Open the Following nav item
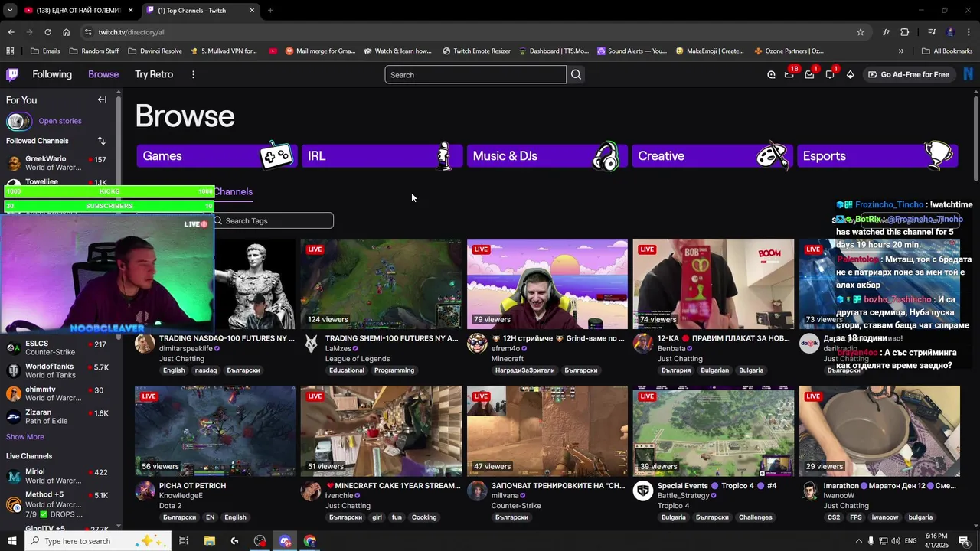980x551 pixels. tap(52, 74)
